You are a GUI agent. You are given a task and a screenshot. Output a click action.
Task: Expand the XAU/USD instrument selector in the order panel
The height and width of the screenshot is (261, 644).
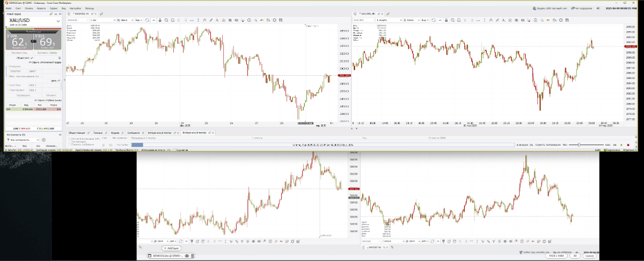[59, 20]
